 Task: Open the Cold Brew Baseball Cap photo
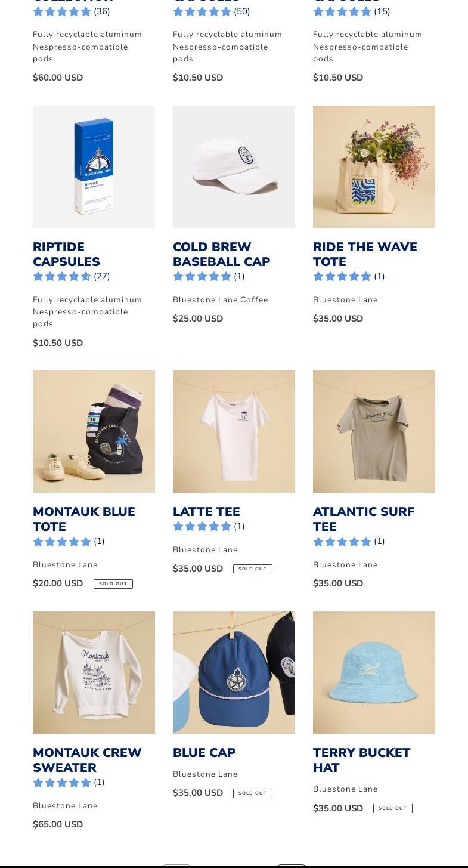pyautogui.click(x=234, y=166)
